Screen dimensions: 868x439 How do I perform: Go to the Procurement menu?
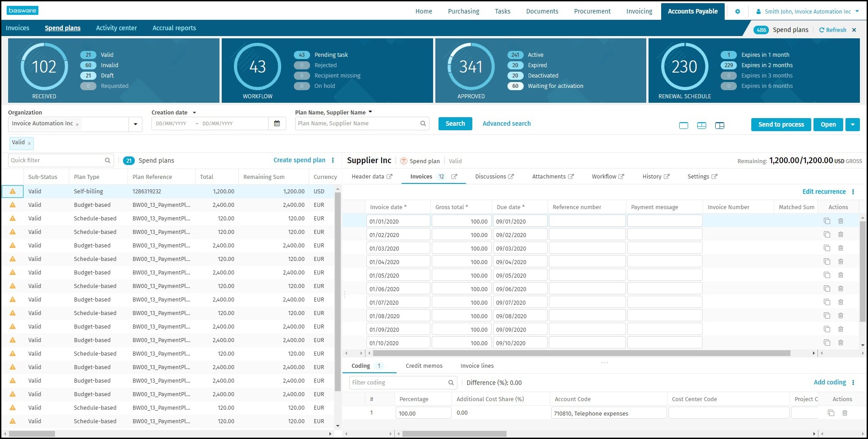tap(592, 11)
